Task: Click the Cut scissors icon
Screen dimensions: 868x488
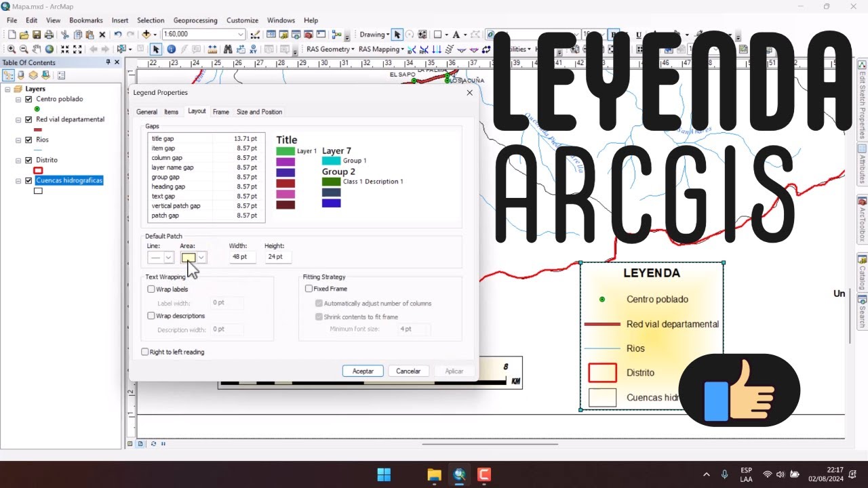Action: click(x=65, y=35)
